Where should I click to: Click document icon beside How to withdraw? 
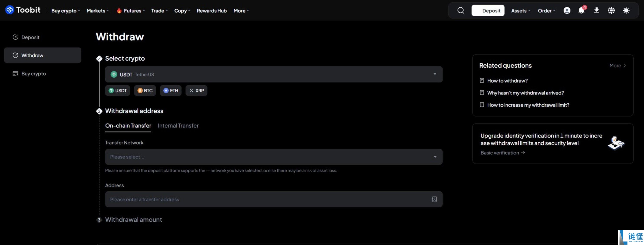click(x=482, y=81)
